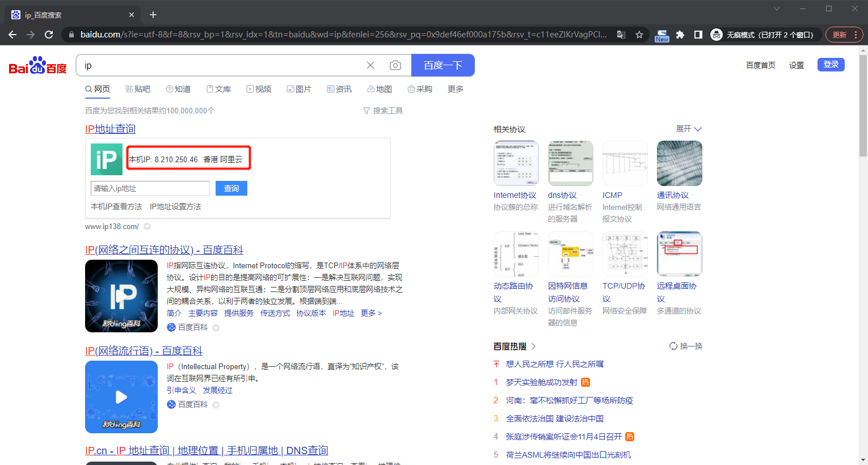Switch to 视频 tab
The height and width of the screenshot is (465, 868).
[x=259, y=89]
